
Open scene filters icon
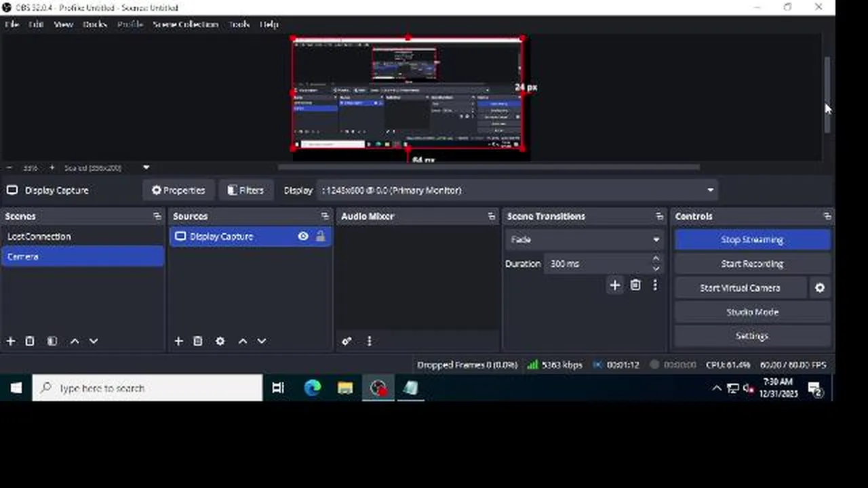pos(52,341)
